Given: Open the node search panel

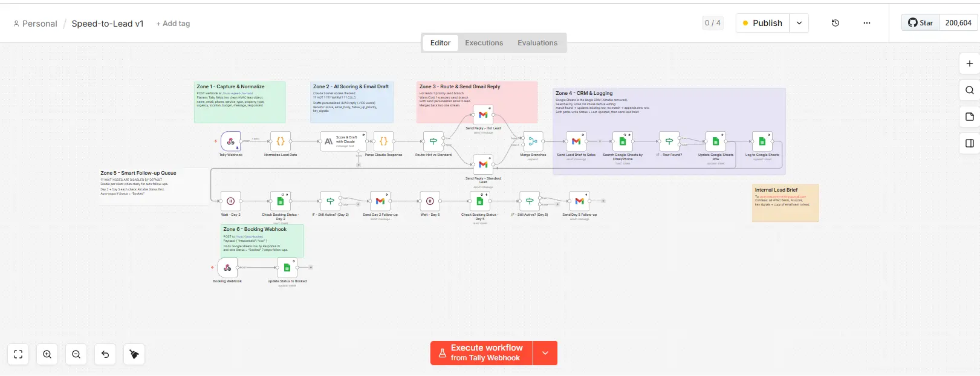Looking at the screenshot, I should [x=970, y=90].
